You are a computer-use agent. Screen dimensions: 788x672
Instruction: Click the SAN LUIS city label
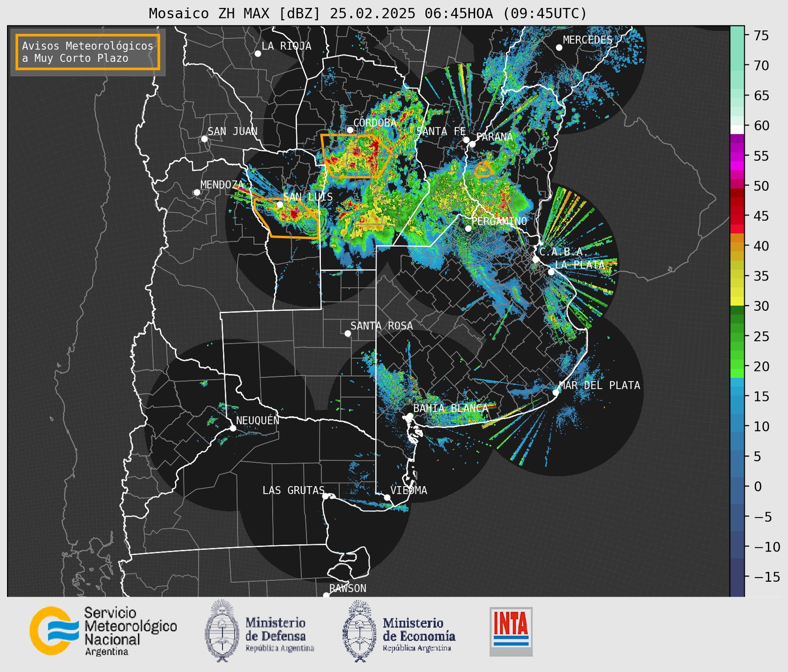308,197
